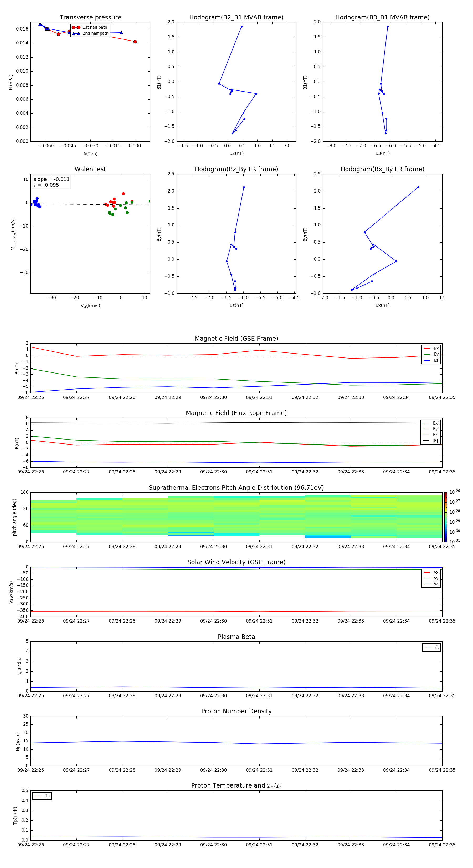Click the "Suprathermal Electrons Pitch Angle Distribution" title
This screenshot has width=473, height=868.
pyautogui.click(x=236, y=488)
